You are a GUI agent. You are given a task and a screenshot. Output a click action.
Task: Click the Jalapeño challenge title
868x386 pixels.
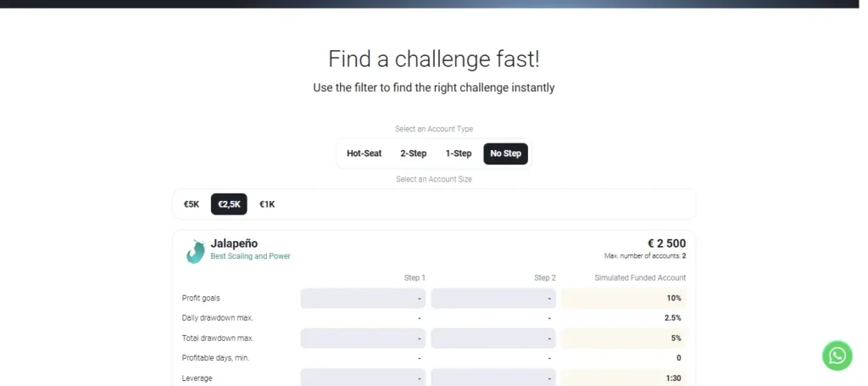click(x=234, y=243)
